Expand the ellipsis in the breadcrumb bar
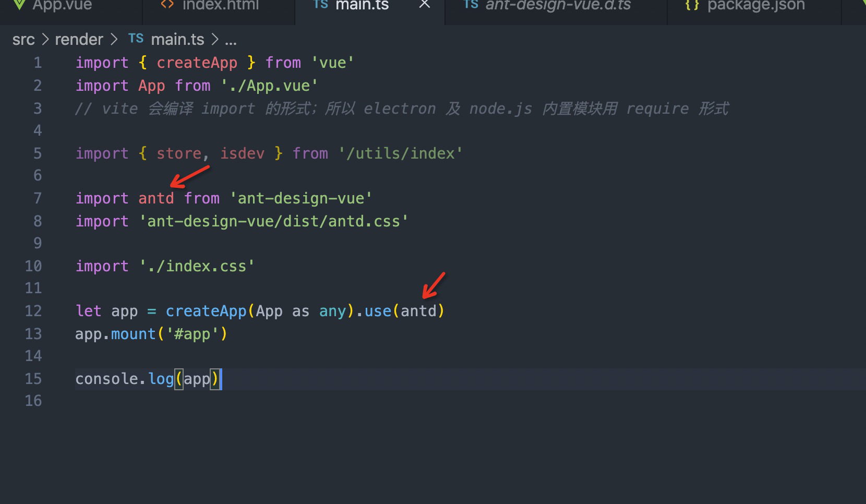 click(x=232, y=39)
